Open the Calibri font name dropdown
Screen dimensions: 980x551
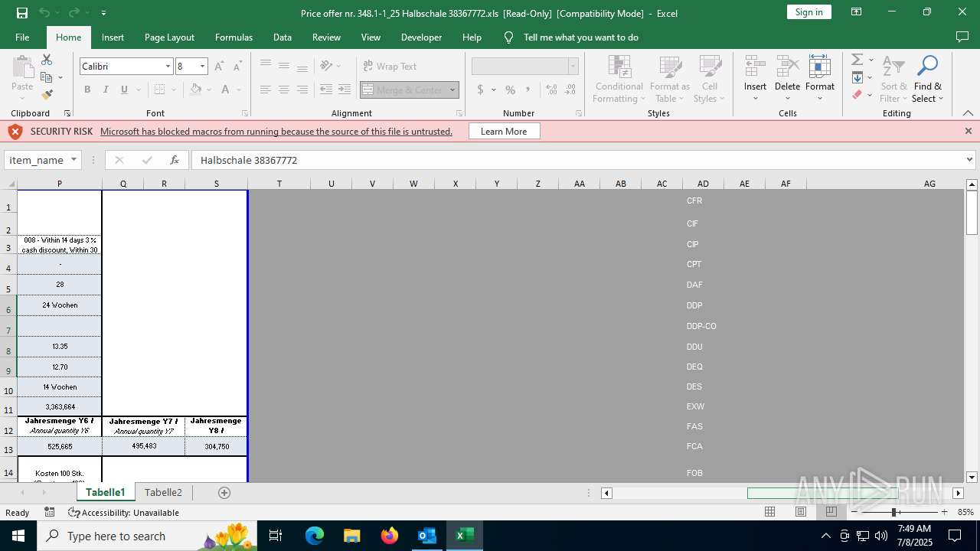168,67
